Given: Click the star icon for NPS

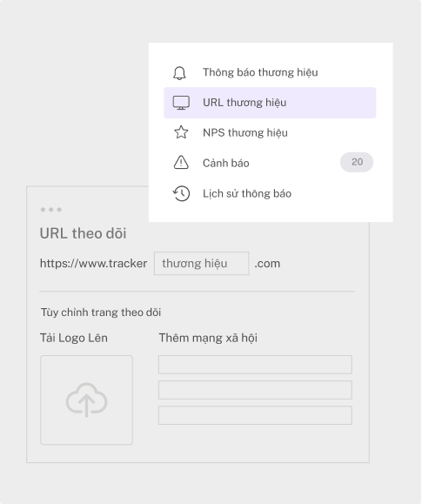Looking at the screenshot, I should coord(181,132).
